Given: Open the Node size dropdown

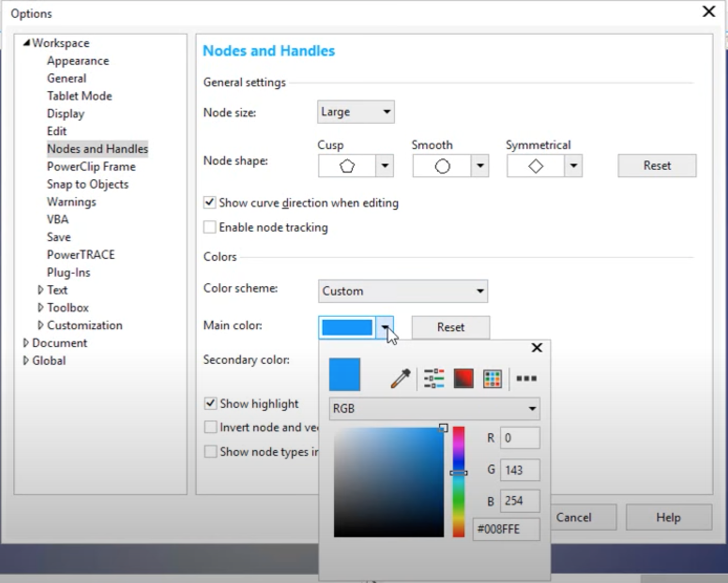Looking at the screenshot, I should [x=356, y=112].
